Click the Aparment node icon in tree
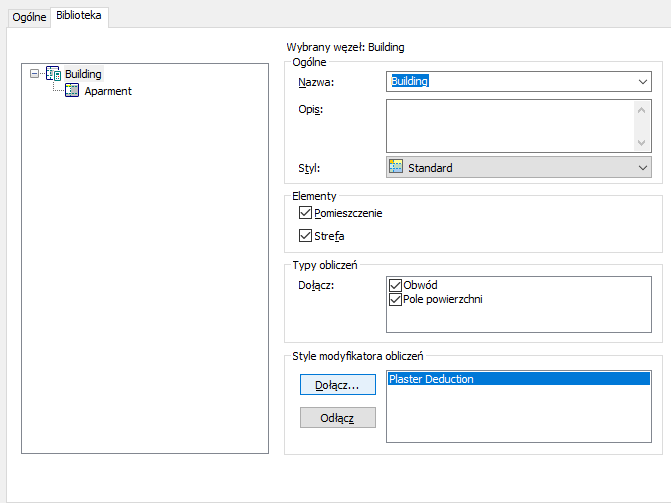Screen dimensions: 671x503 pyautogui.click(x=72, y=91)
